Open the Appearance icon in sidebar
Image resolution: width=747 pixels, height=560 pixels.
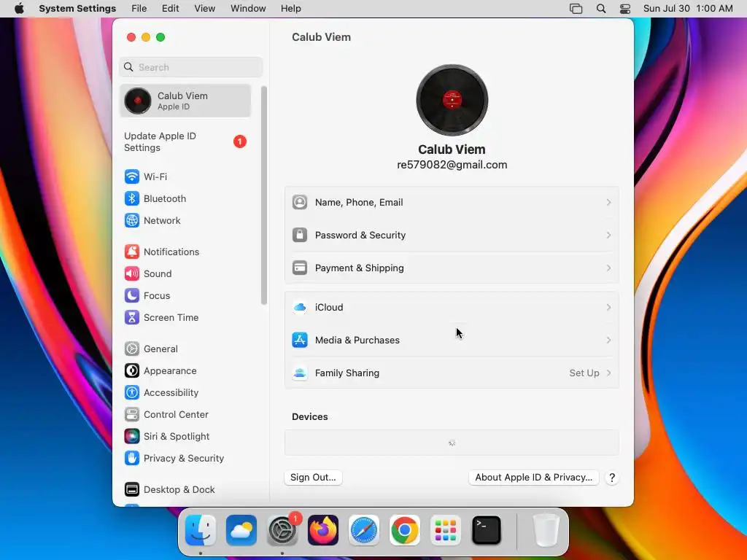pyautogui.click(x=132, y=371)
